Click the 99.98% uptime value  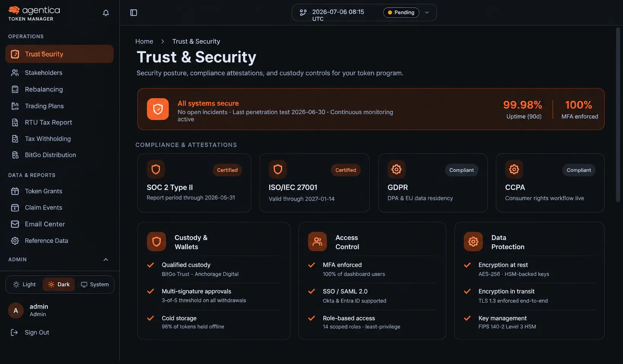click(523, 105)
